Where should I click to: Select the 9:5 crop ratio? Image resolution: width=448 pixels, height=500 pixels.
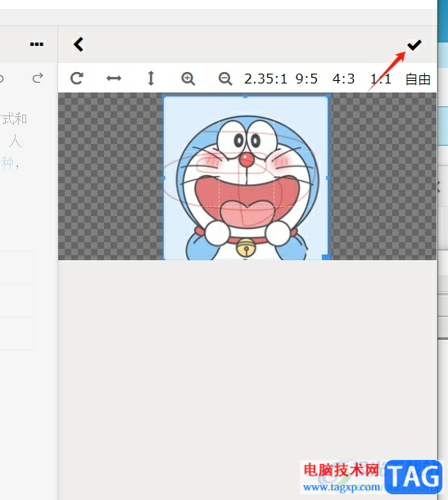pyautogui.click(x=306, y=79)
